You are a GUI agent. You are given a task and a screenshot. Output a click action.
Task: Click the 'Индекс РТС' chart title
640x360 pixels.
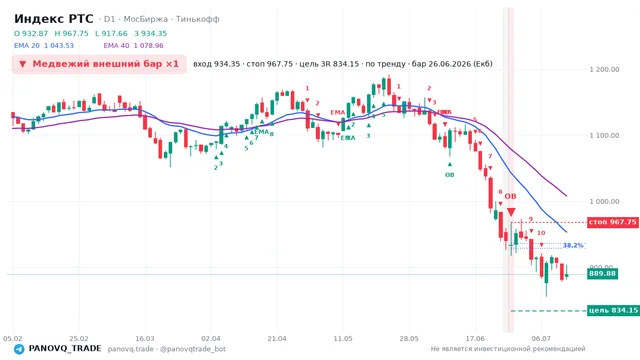click(x=53, y=19)
